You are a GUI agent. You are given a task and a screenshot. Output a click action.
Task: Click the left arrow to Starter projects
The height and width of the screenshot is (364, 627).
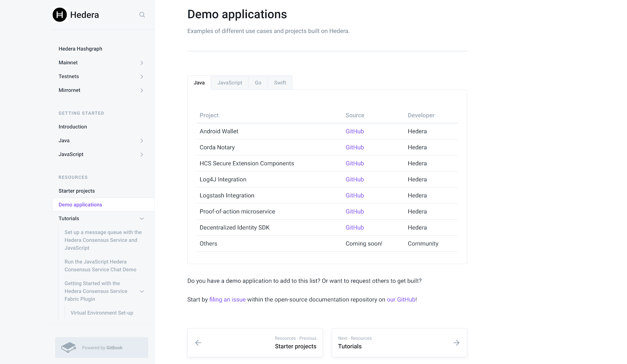[x=198, y=343]
